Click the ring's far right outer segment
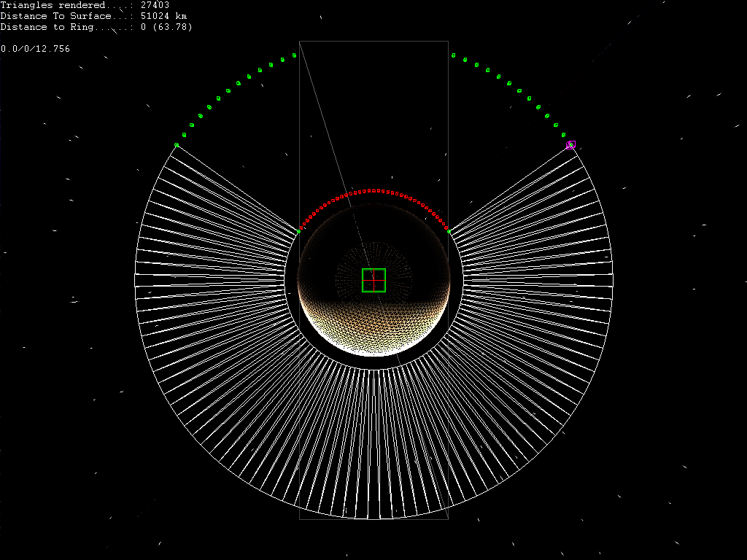747x560 pixels. (x=602, y=280)
